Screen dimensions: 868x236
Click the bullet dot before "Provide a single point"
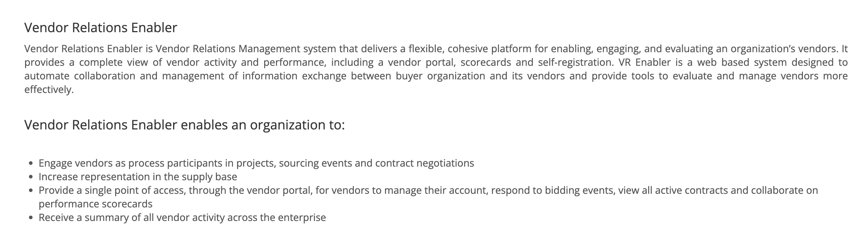31,191
